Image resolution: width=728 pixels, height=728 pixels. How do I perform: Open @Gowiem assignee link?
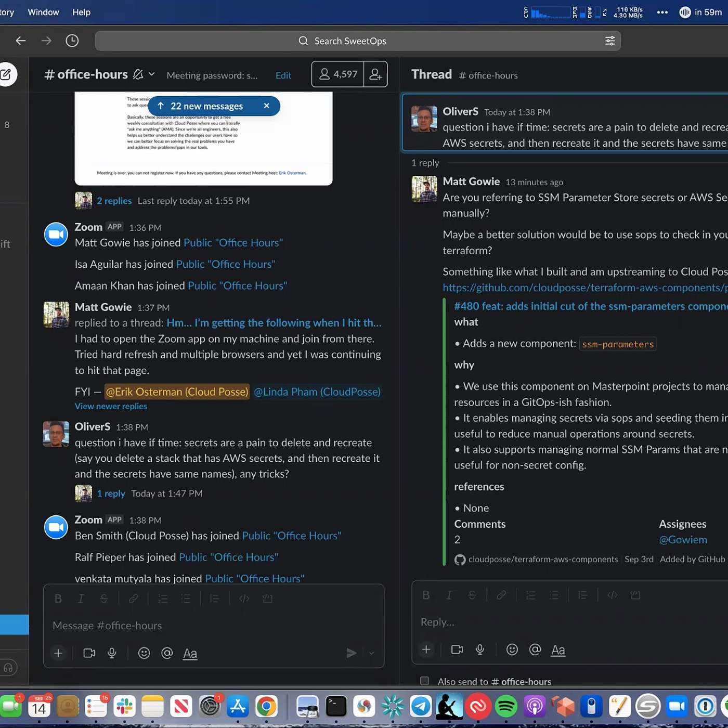683,540
